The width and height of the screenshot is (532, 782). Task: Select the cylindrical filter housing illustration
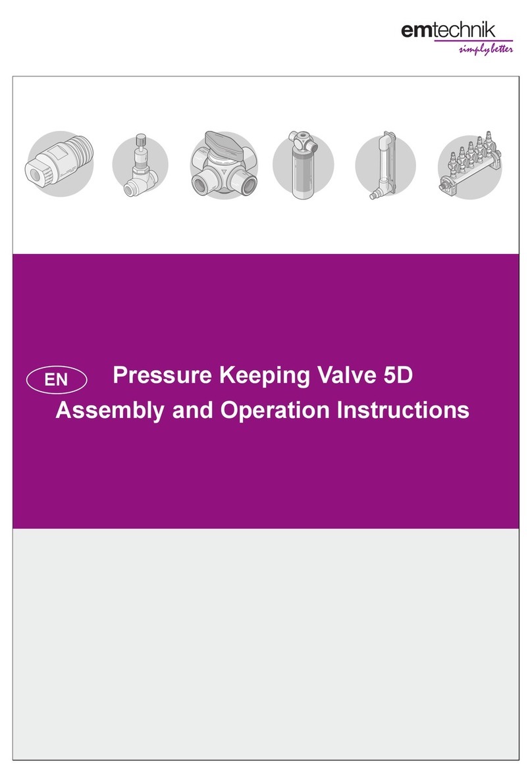303,165
